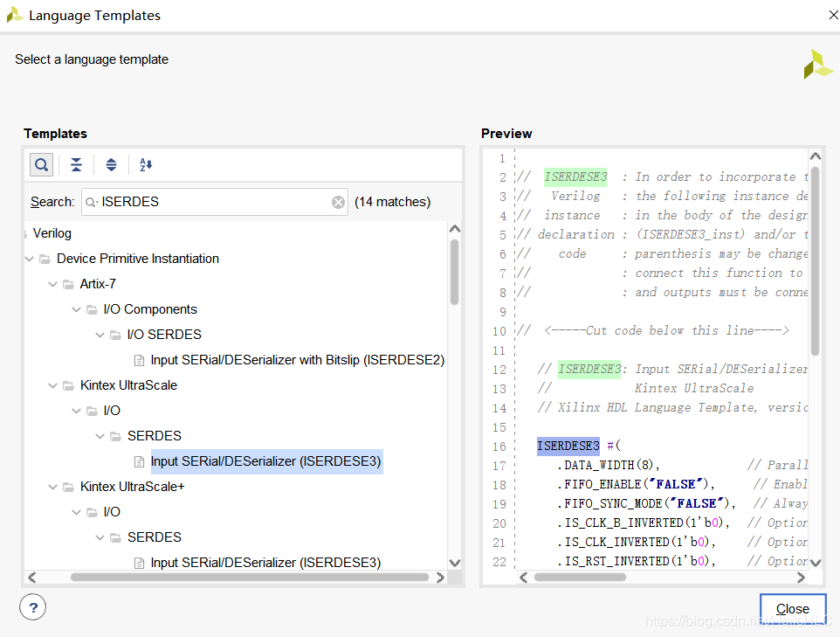Click .IS_CLK_B_INVERTED(1'b0) preview line
Image resolution: width=840 pixels, height=637 pixels.
(x=643, y=523)
